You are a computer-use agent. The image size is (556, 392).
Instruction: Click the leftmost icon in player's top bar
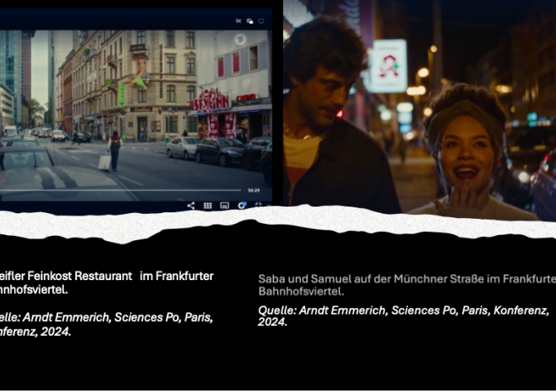tap(238, 21)
